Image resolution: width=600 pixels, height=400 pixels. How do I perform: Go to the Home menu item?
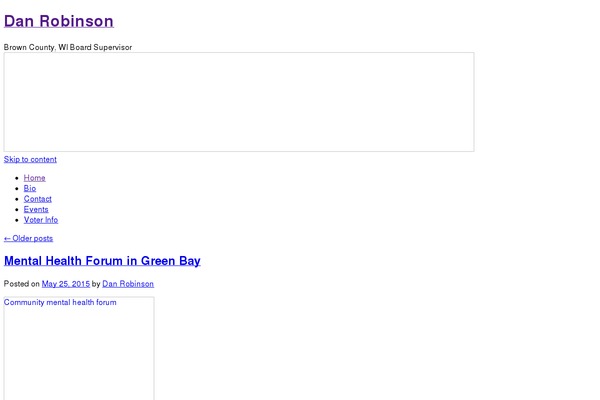34,178
